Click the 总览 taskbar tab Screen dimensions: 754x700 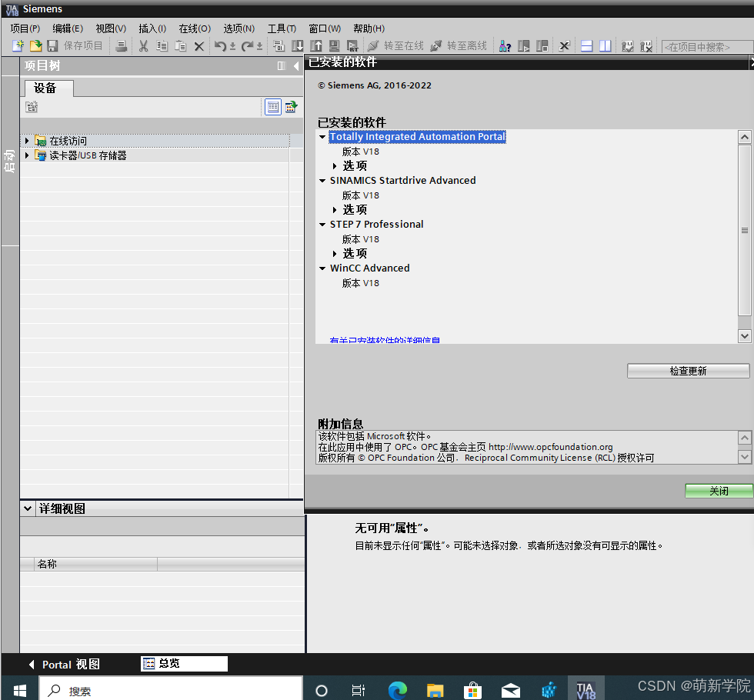[184, 663]
